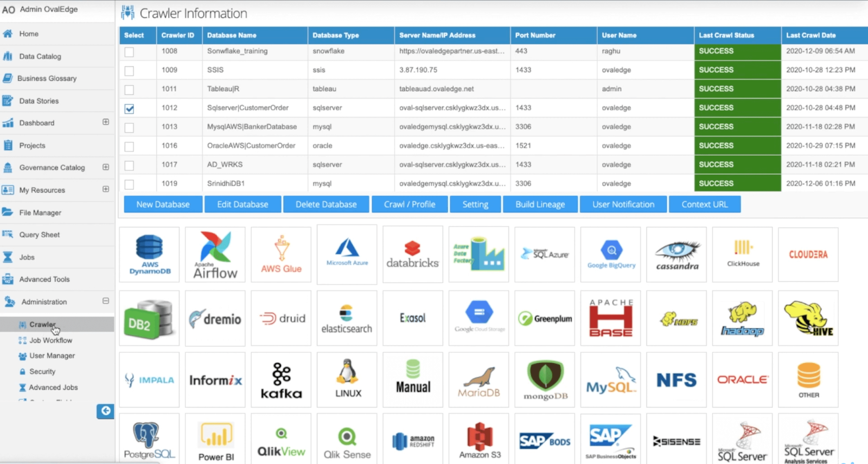
Task: Pick the AWS Glue connector
Action: [x=281, y=255]
